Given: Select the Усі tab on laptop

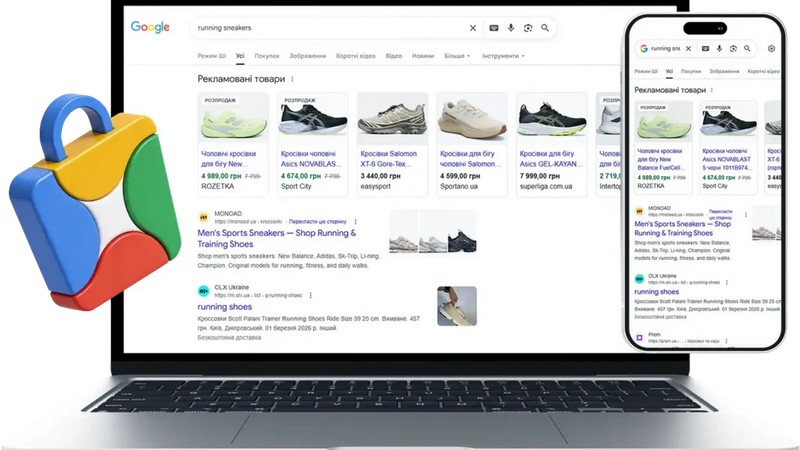Looking at the screenshot, I should (240, 56).
